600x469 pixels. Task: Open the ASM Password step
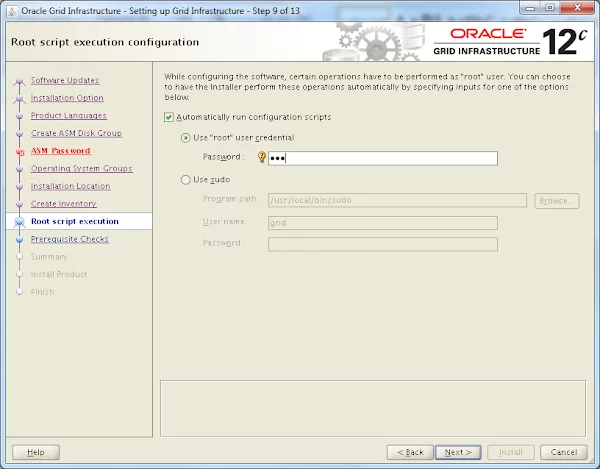(61, 151)
